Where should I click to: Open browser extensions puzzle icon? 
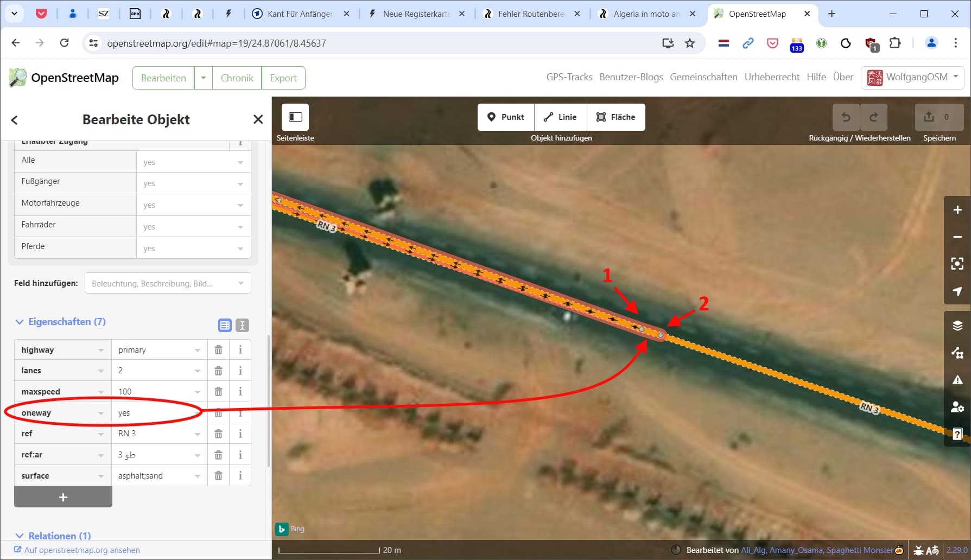pos(895,43)
